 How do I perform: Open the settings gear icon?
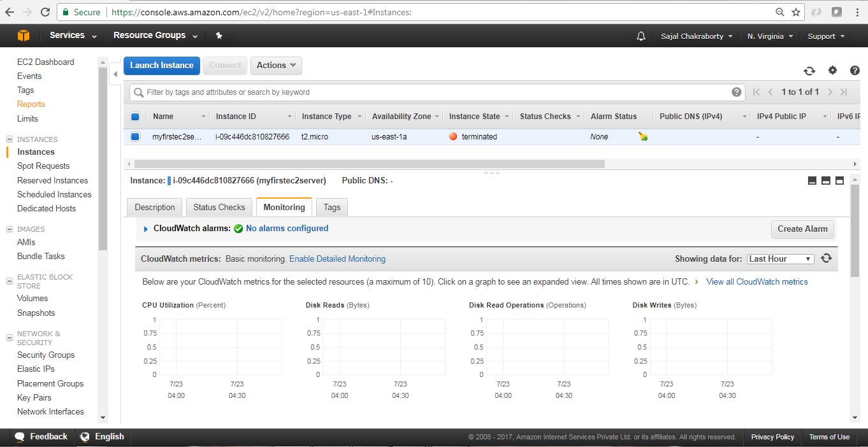[832, 71]
